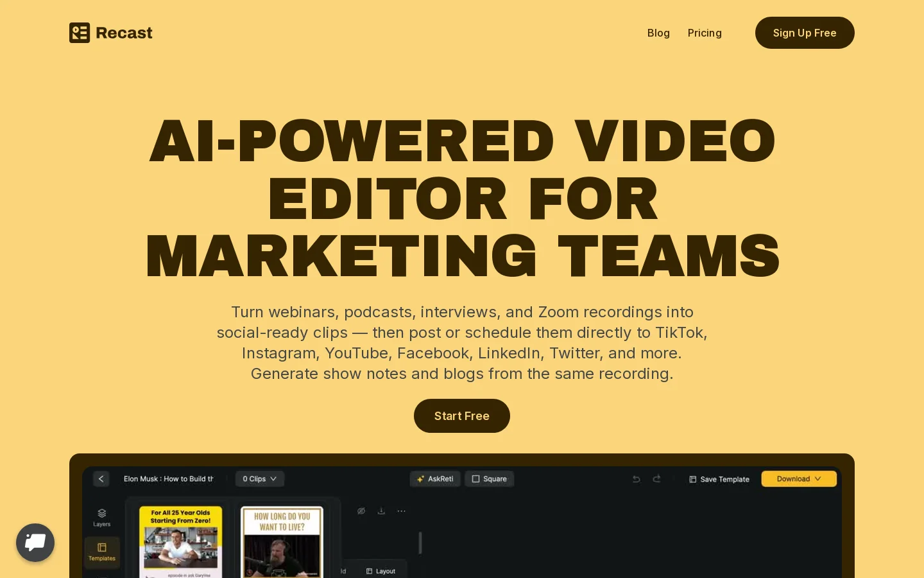Image resolution: width=924 pixels, height=578 pixels.
Task: Select the Templates sidebar icon
Action: (102, 552)
